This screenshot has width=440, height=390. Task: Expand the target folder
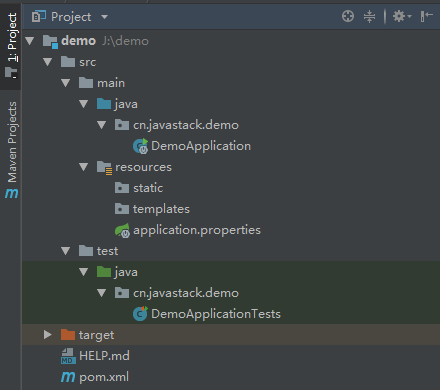48,335
